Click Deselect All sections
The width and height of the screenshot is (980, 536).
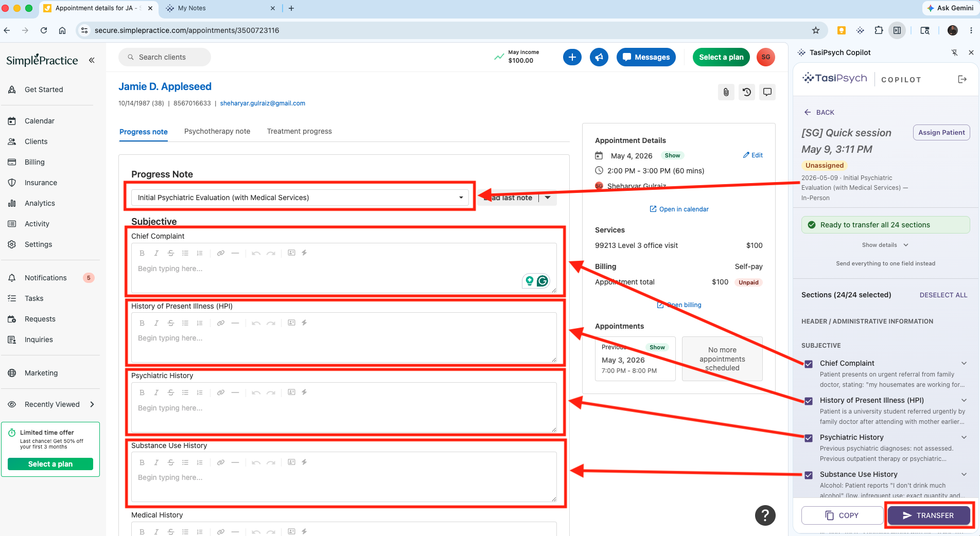coord(943,295)
